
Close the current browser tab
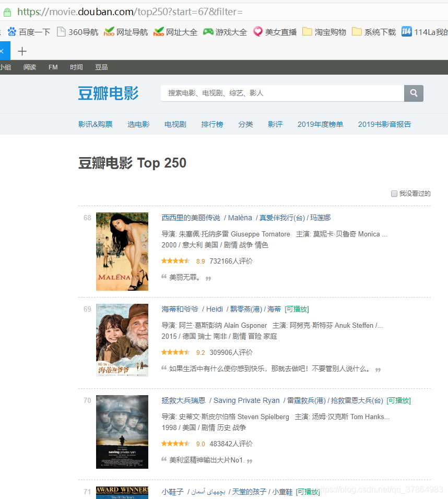coord(2,51)
